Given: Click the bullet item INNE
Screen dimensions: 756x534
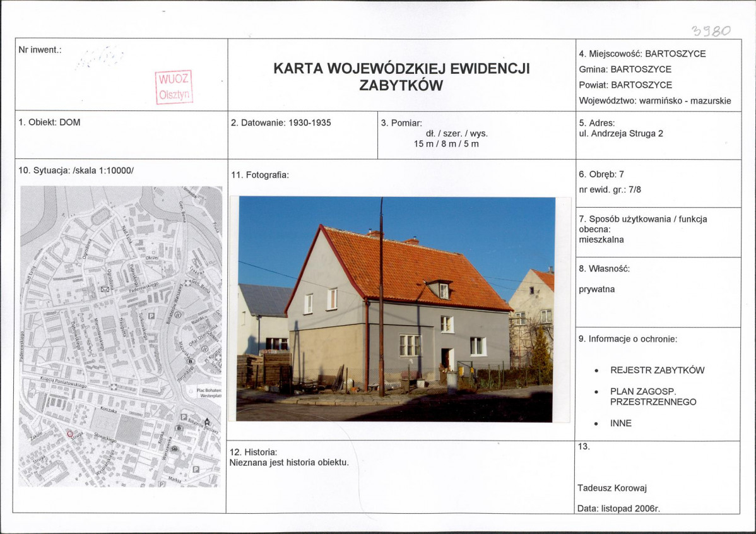Looking at the screenshot, I should (620, 423).
